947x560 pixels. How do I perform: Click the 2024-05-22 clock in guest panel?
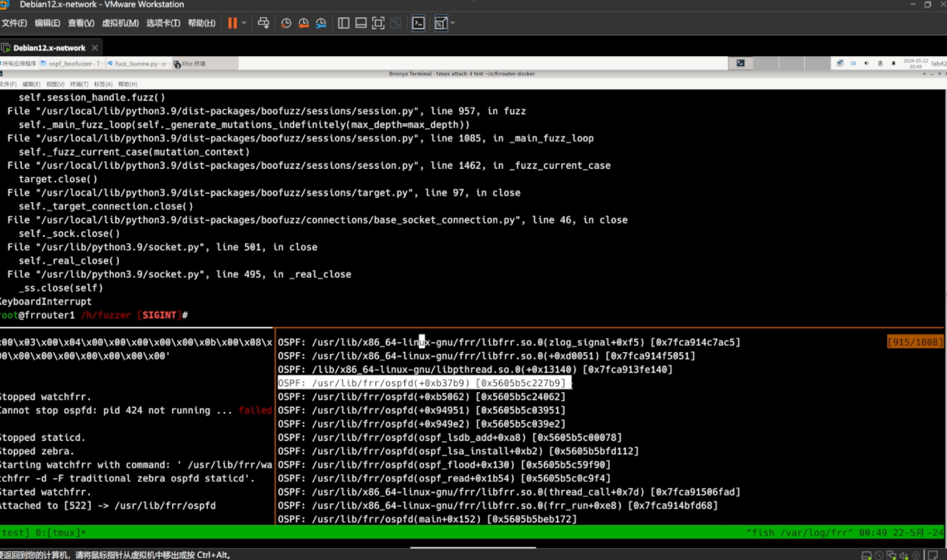(x=915, y=63)
